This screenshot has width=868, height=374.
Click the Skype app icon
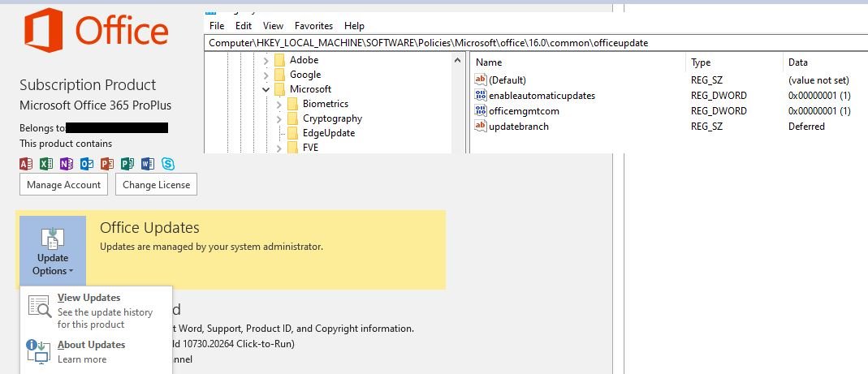click(x=168, y=164)
